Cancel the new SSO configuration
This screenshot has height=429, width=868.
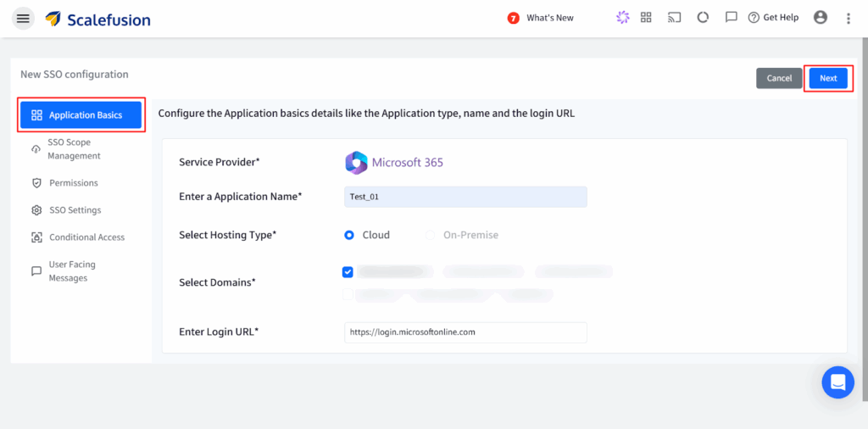click(779, 78)
